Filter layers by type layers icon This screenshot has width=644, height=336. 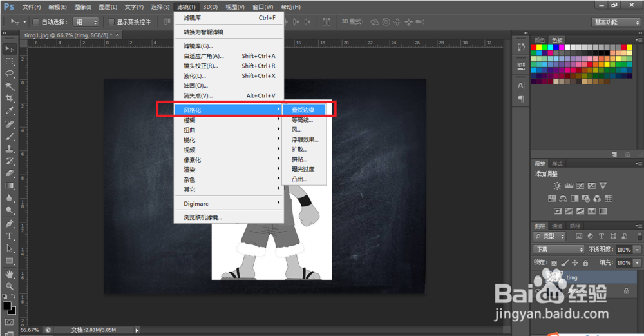coord(601,236)
